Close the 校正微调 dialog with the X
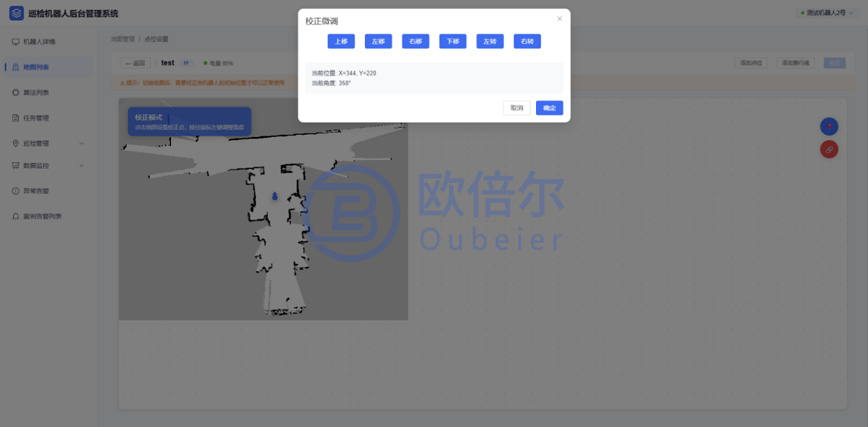Viewport: 868px width, 427px height. (559, 19)
